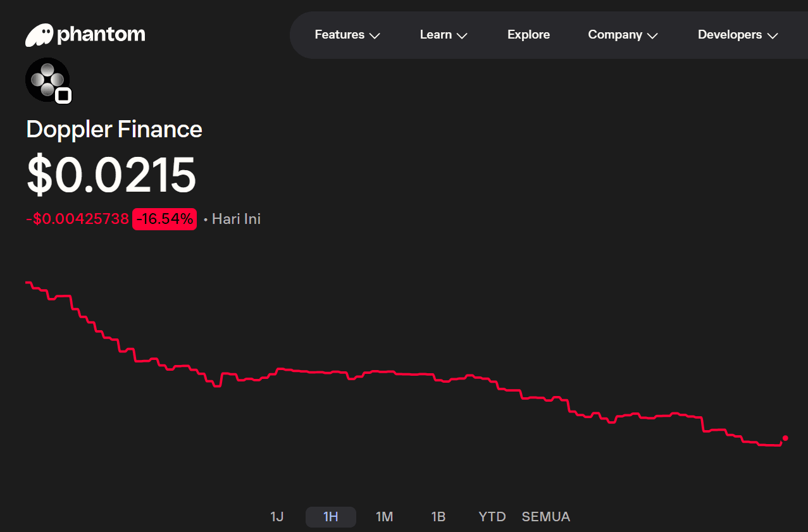Click the -16.54% percentage badge
Viewport: 808px width, 532px height.
165,220
